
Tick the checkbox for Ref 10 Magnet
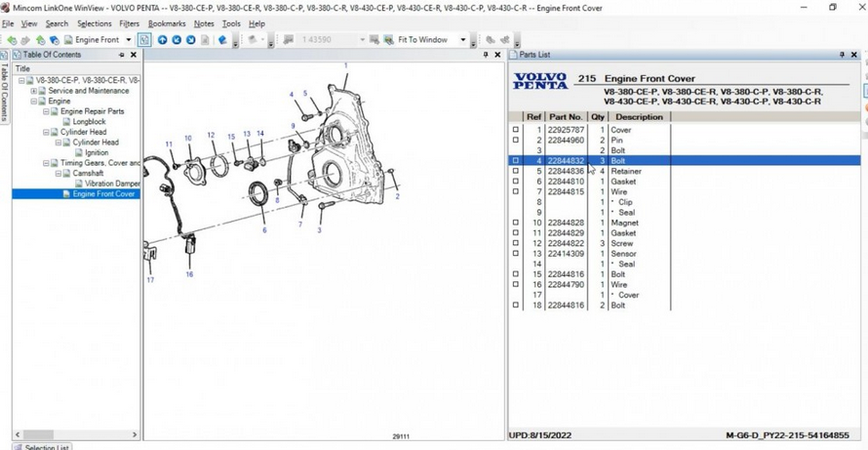515,223
